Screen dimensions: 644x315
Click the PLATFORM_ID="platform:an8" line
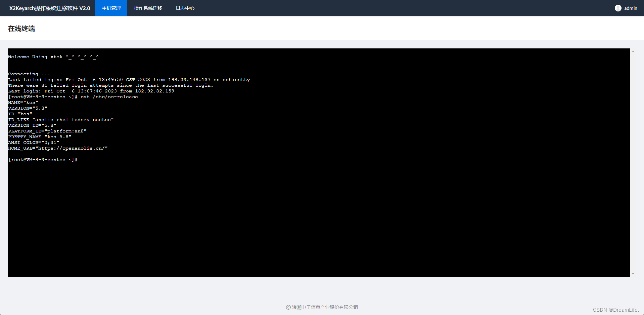pos(47,131)
